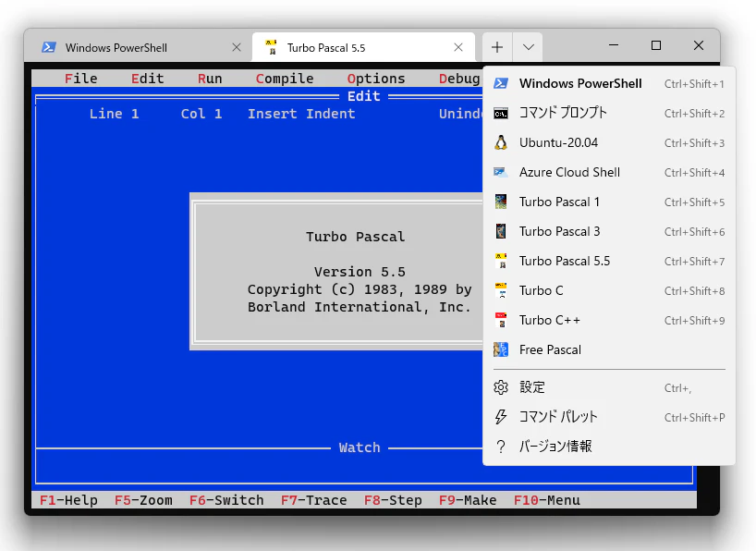Launch the Turbo C++ entry

609,320
